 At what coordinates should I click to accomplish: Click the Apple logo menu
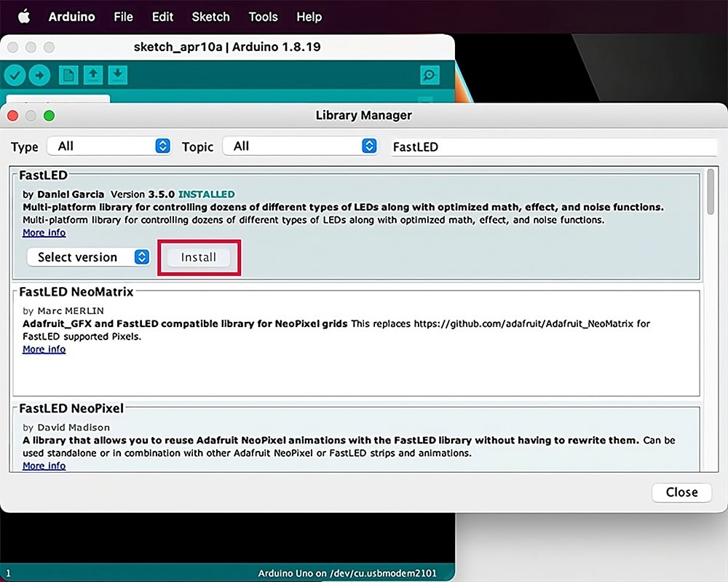click(x=23, y=16)
